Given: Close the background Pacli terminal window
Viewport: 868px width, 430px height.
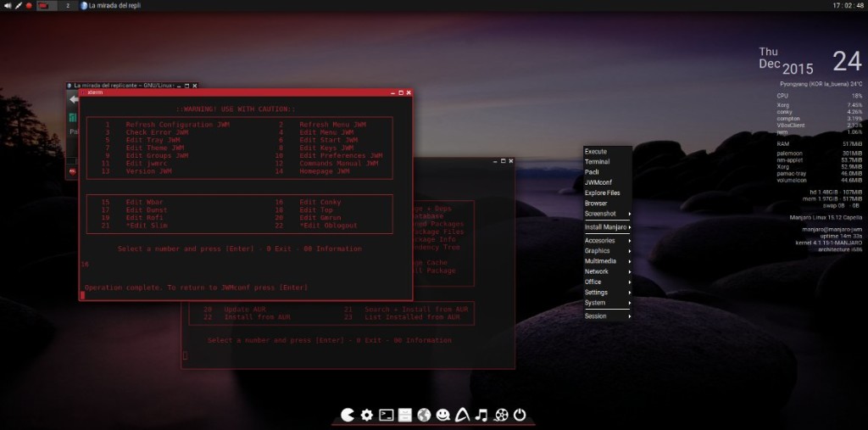Looking at the screenshot, I should [x=510, y=160].
